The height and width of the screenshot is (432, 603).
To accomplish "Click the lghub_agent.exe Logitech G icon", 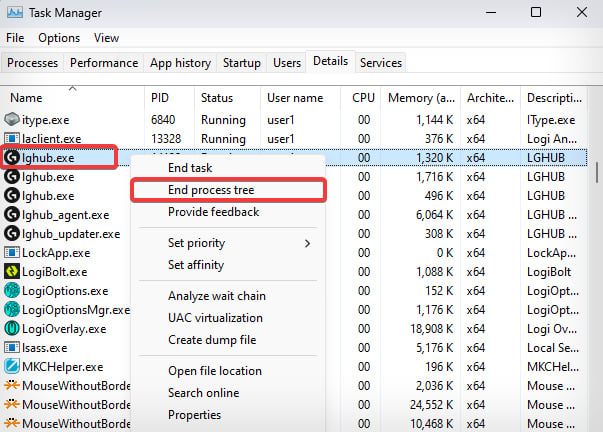I will pos(12,214).
